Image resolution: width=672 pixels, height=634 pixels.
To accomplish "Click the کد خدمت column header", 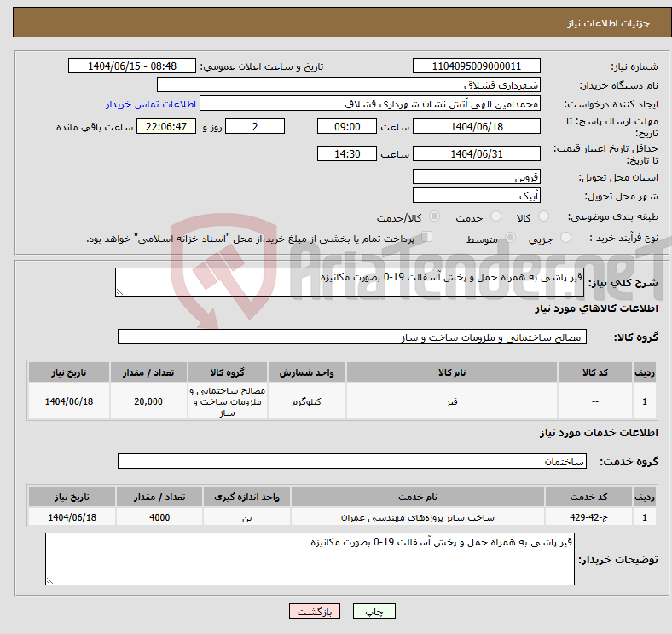I will pyautogui.click(x=589, y=497).
